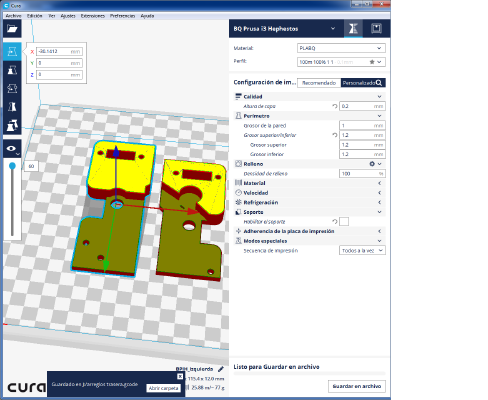Enable the Habilitar el soporte checkbox

pyautogui.click(x=344, y=221)
